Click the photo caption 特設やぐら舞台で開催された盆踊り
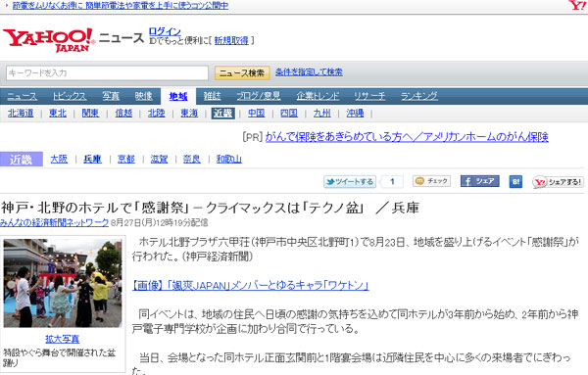588x375 pixels. point(60,357)
